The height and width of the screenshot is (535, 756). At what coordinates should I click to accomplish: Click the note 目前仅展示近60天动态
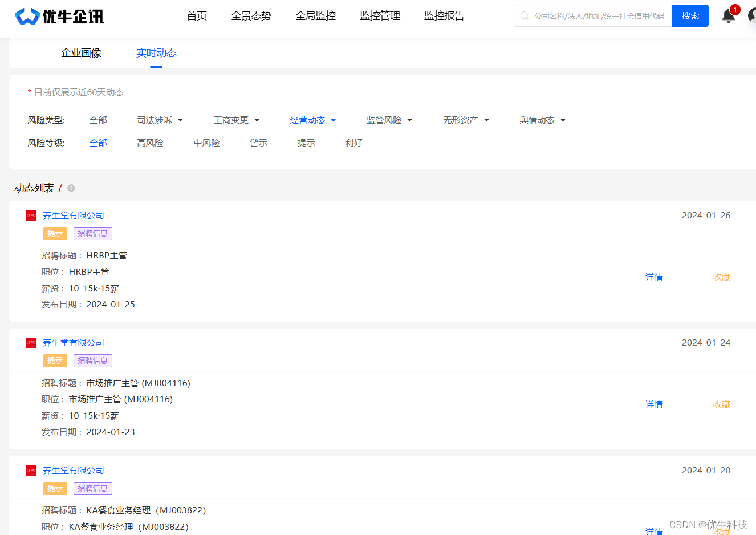(79, 92)
